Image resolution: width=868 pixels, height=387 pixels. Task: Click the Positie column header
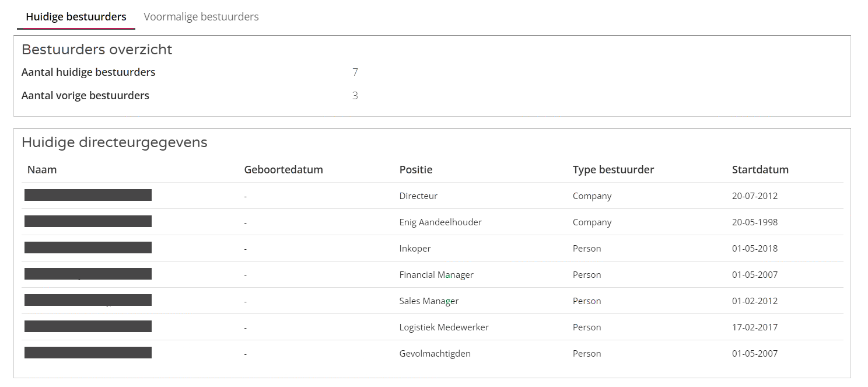[x=415, y=170]
